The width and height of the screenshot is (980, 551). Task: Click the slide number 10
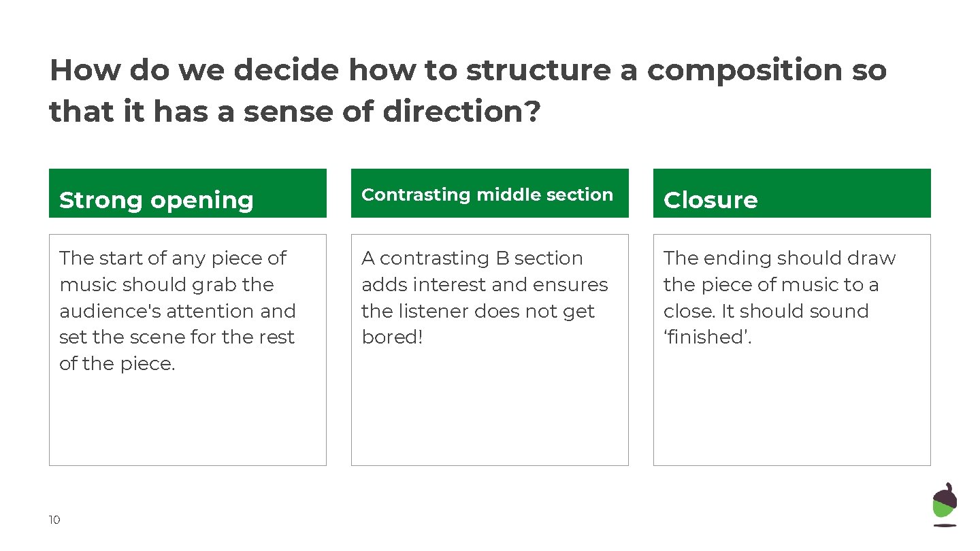pyautogui.click(x=54, y=520)
